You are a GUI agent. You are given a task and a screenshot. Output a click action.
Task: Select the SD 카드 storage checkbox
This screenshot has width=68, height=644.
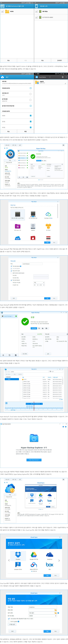tap(37, 17)
